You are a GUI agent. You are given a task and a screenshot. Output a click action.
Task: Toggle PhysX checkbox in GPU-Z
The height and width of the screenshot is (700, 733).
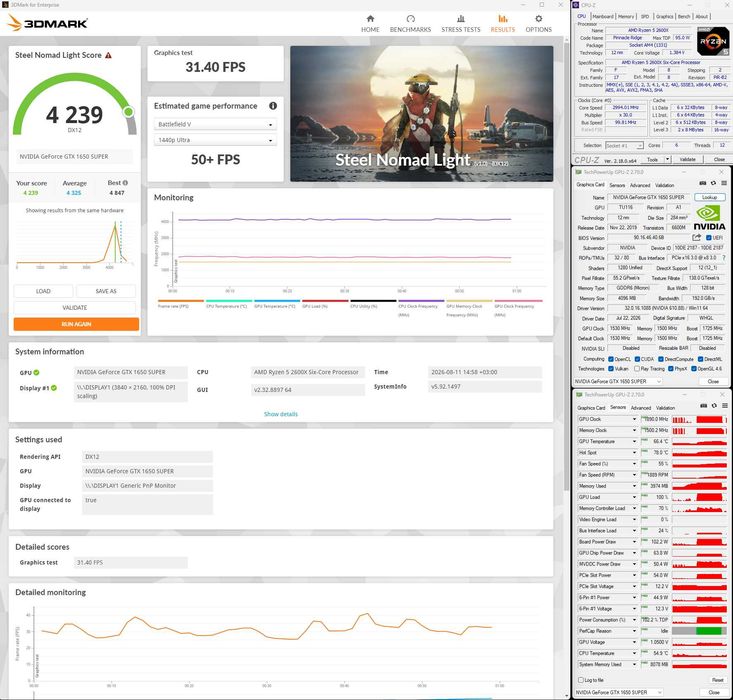pos(670,368)
